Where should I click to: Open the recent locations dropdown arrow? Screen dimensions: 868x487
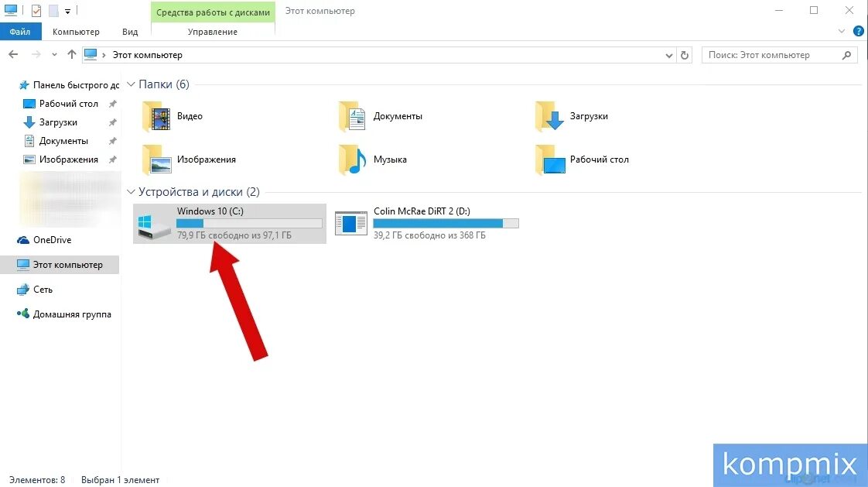point(54,54)
